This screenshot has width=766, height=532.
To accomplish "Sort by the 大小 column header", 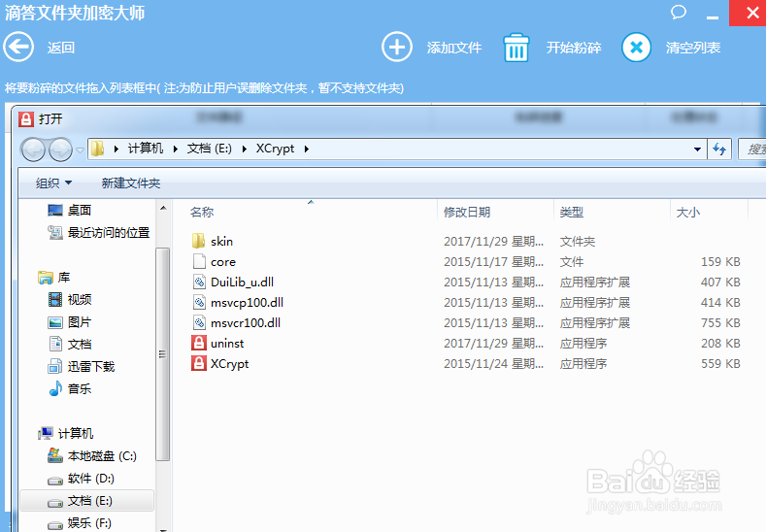I will [x=687, y=212].
